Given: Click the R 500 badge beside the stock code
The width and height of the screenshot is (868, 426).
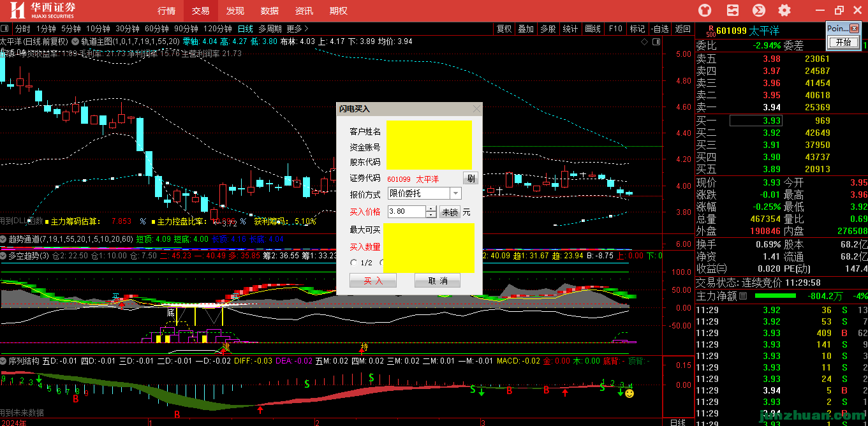Looking at the screenshot, I should pos(711,30).
